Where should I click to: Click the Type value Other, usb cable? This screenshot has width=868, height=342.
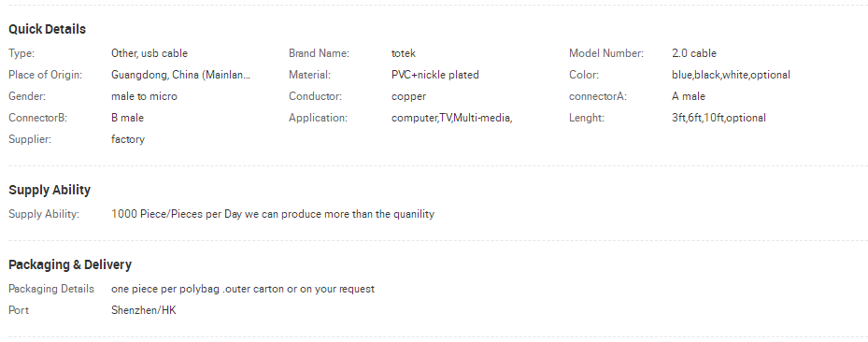coord(149,53)
